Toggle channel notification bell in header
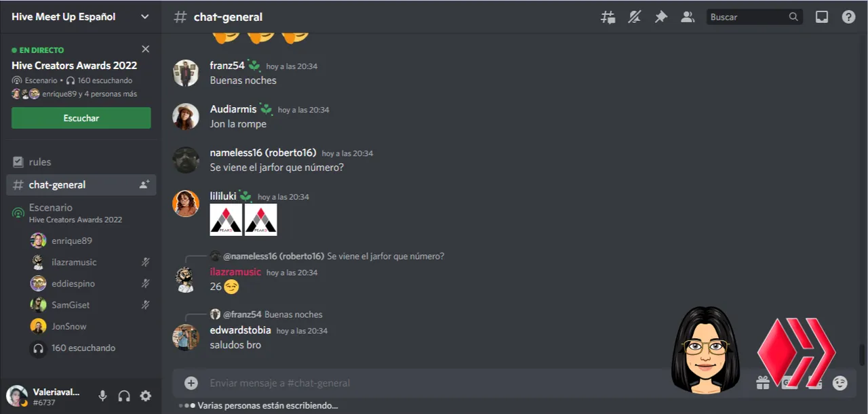The height and width of the screenshot is (414, 868). tap(634, 17)
